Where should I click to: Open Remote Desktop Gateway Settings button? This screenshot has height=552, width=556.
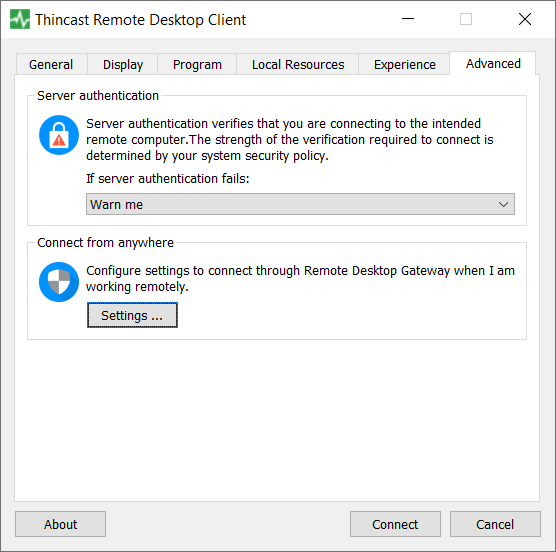click(132, 315)
